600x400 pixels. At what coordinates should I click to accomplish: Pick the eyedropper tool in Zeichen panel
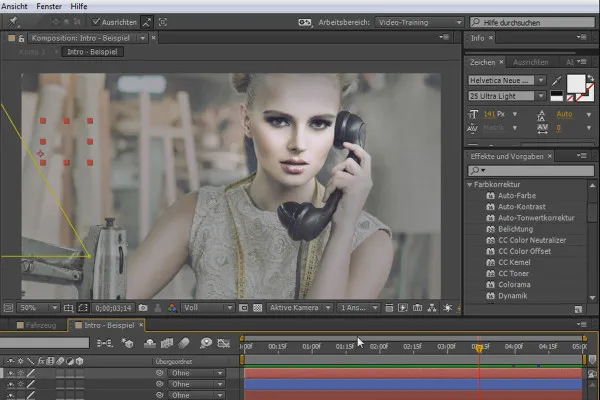coord(556,80)
